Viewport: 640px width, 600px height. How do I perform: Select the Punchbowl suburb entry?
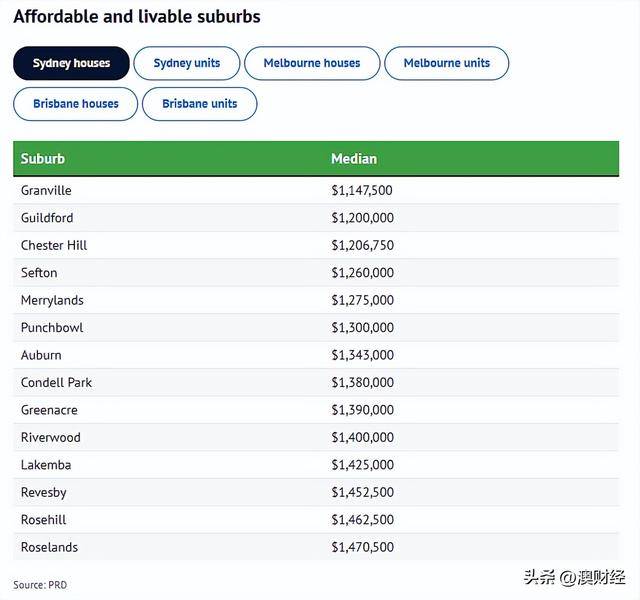click(x=52, y=328)
